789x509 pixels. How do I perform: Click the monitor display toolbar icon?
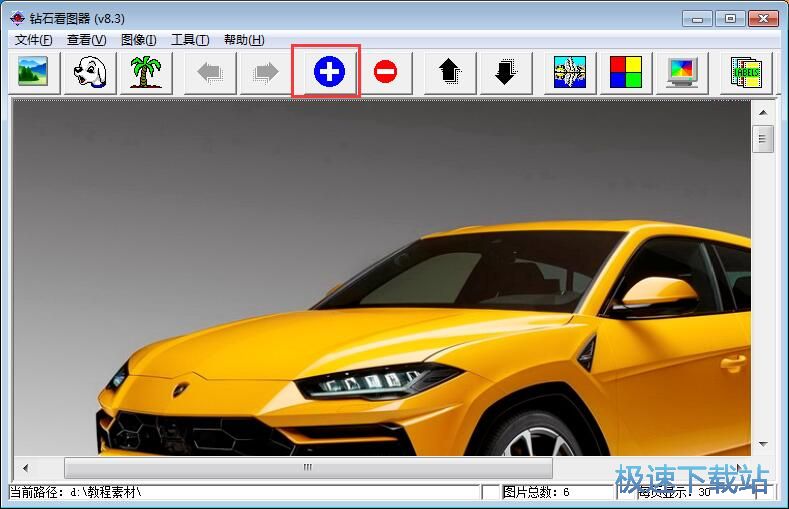tap(682, 72)
